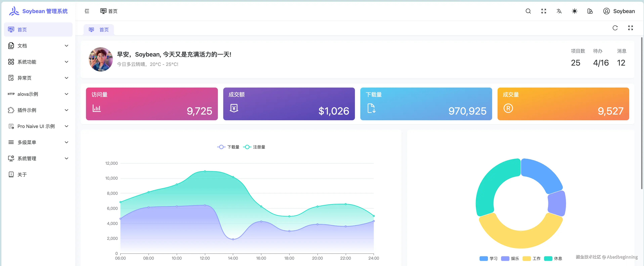Click the Soybean logo icon

pos(14,11)
